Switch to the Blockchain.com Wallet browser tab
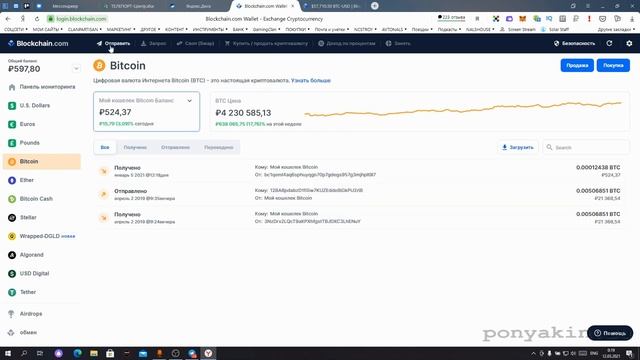640x360 pixels. tap(265, 6)
